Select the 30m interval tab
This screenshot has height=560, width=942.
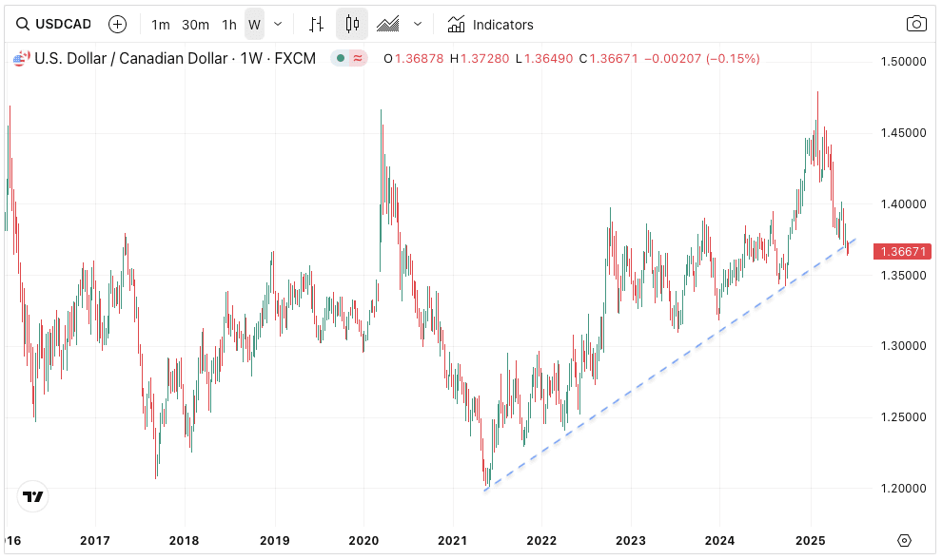click(195, 25)
